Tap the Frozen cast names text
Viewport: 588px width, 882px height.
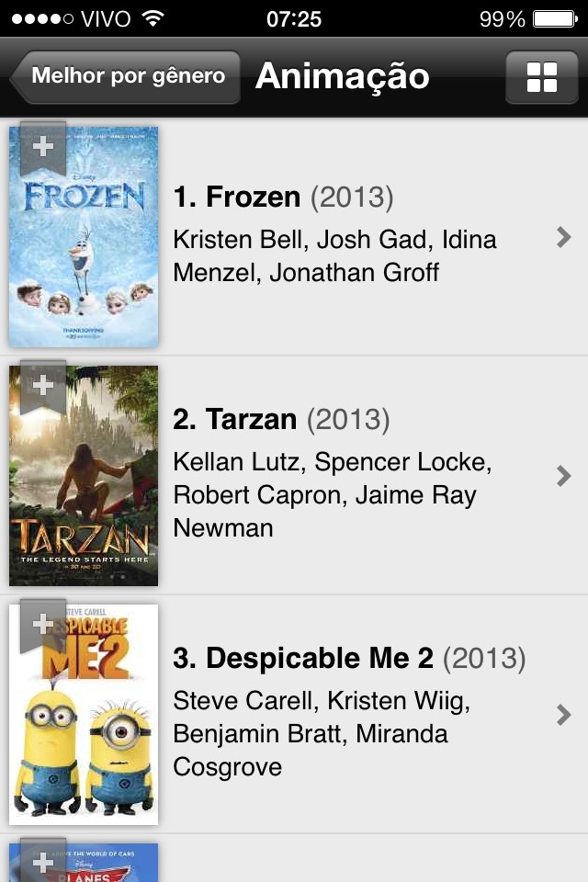click(x=334, y=256)
